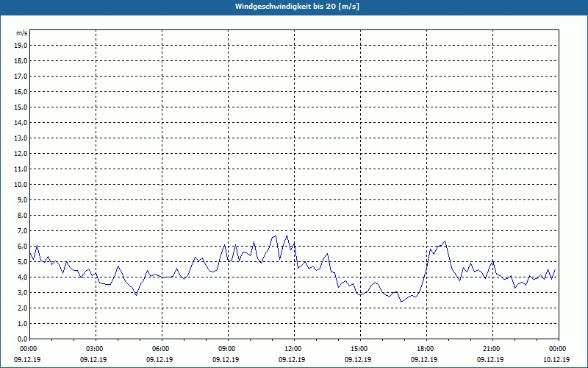Click the 18:00 time label
Image resolution: width=588 pixels, height=368 pixels.
click(427, 349)
